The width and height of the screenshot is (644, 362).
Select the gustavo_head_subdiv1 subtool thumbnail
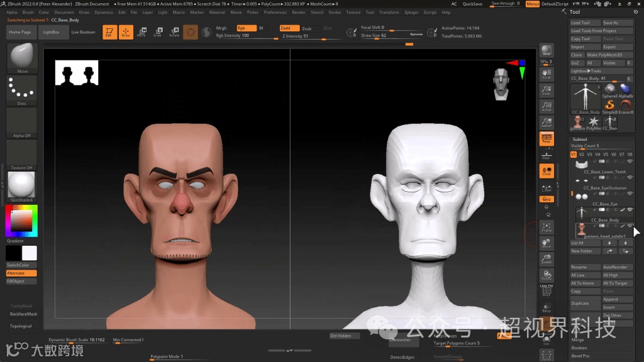click(582, 229)
